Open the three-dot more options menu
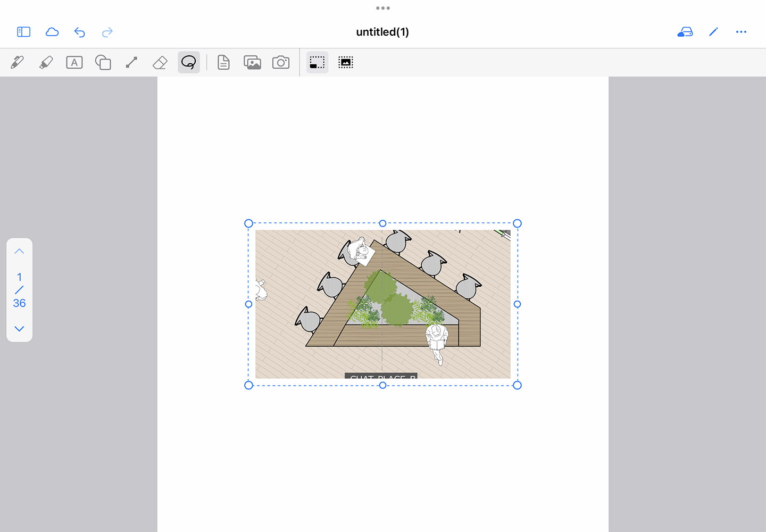The image size is (766, 532). (x=741, y=32)
